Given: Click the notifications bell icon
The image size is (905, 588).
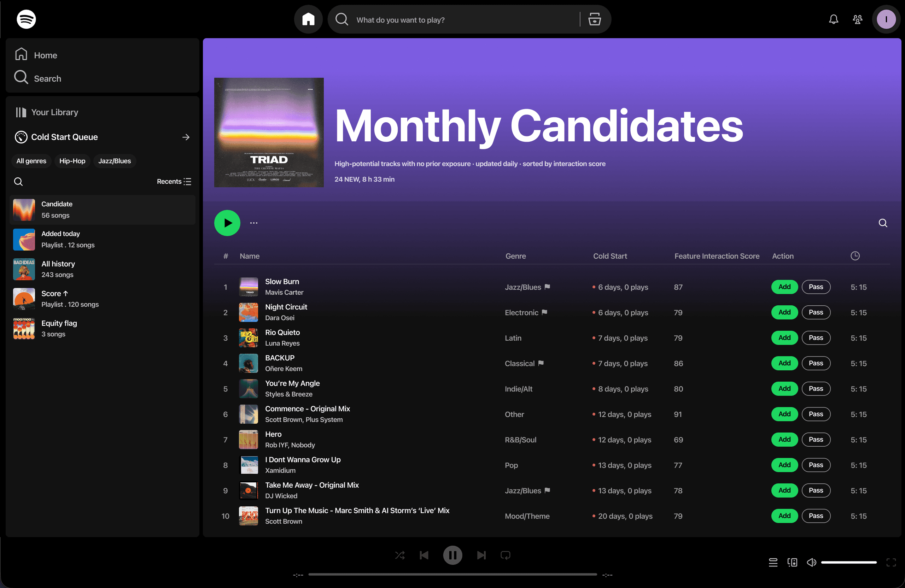Looking at the screenshot, I should point(833,19).
